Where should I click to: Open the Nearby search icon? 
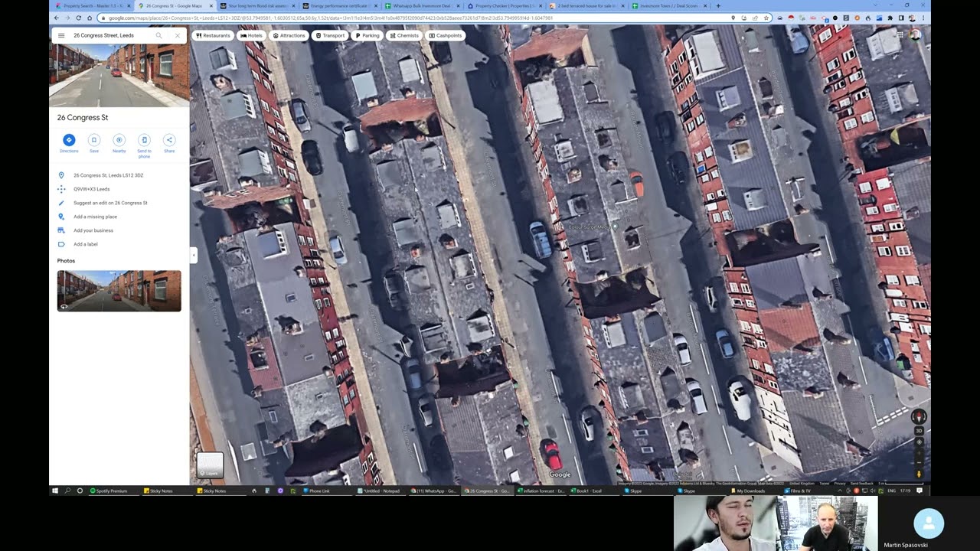click(x=119, y=140)
